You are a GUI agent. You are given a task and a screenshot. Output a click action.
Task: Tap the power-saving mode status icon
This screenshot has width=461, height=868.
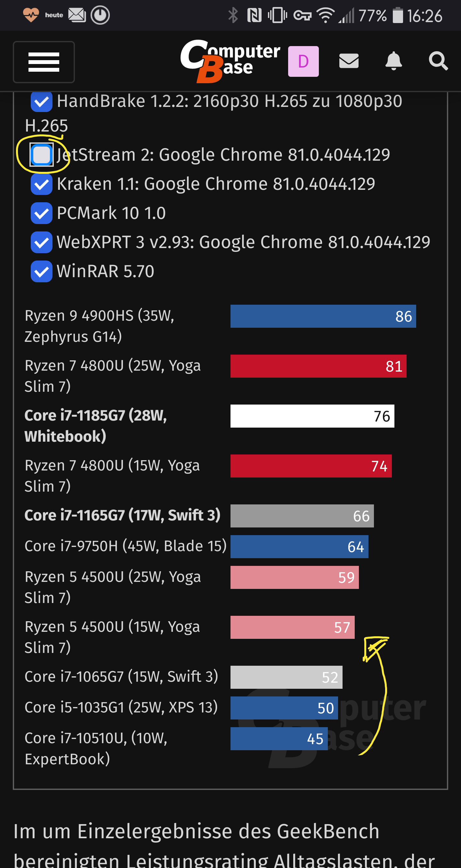(100, 15)
